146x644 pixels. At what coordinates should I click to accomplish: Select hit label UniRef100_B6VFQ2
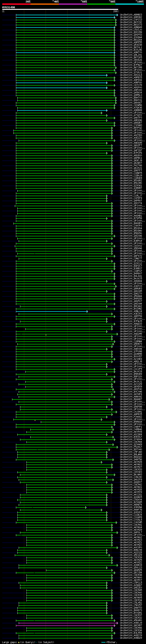pyautogui.click(x=131, y=128)
